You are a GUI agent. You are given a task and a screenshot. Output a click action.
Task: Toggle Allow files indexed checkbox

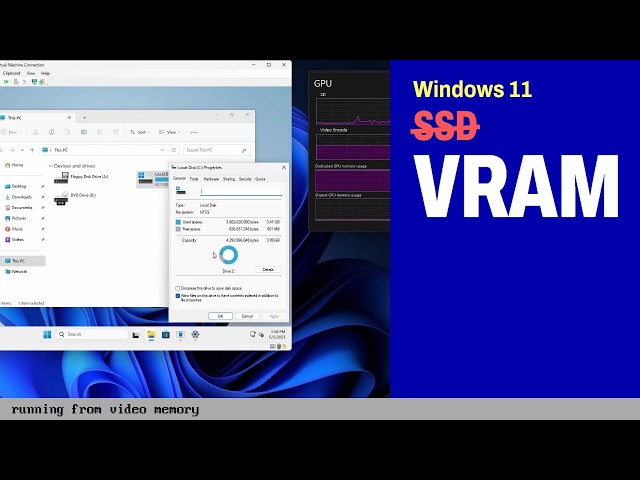178,296
